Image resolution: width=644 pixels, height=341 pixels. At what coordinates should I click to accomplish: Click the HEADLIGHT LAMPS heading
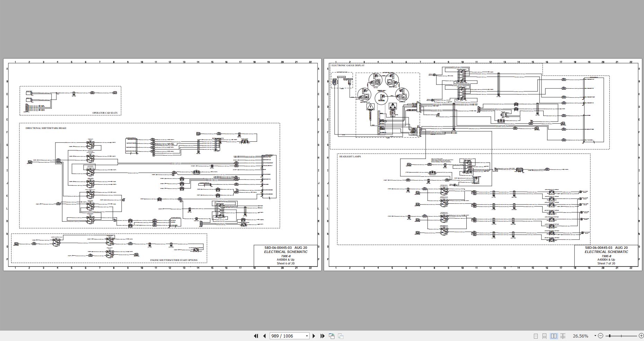tap(350, 157)
